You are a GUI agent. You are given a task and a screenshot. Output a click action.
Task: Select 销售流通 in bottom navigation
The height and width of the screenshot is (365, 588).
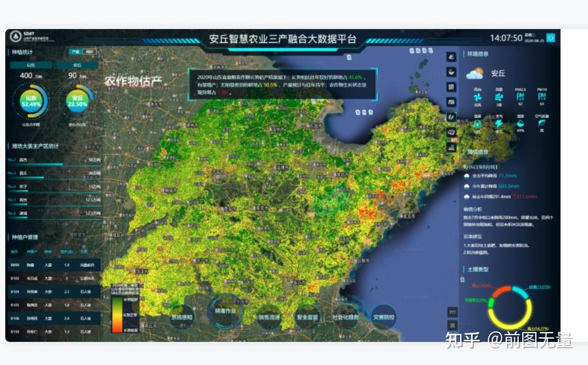point(269,317)
